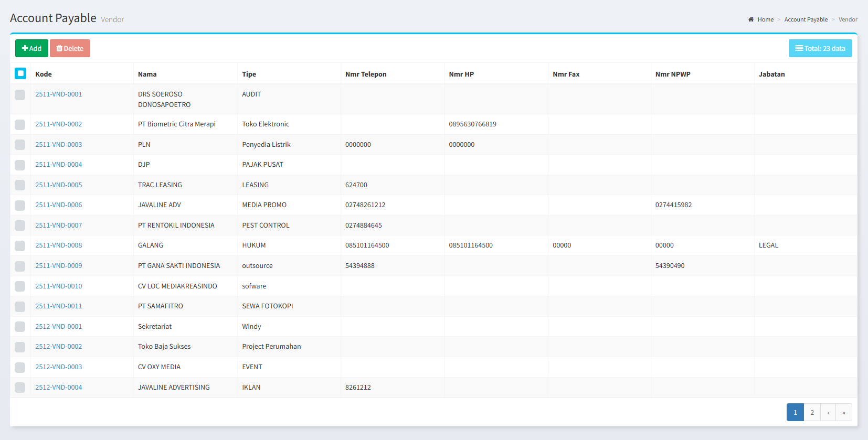Check the JAVALINE ADVERTISING row checkbox

point(20,388)
